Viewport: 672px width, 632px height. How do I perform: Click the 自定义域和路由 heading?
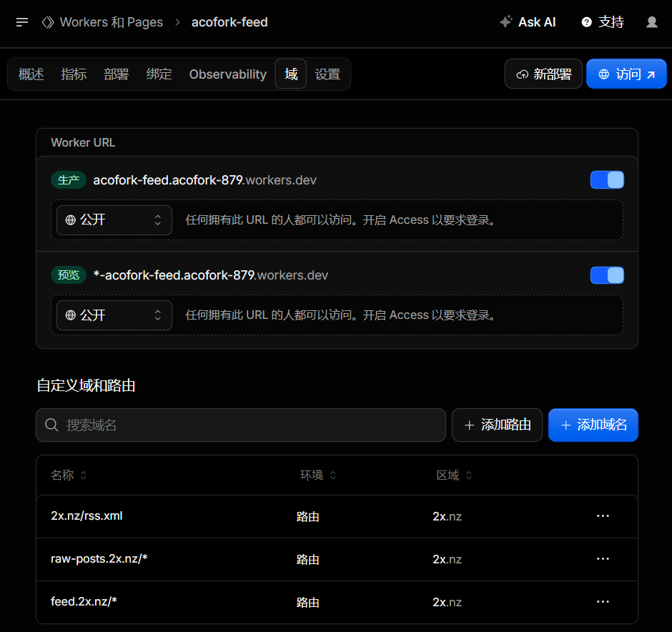86,385
